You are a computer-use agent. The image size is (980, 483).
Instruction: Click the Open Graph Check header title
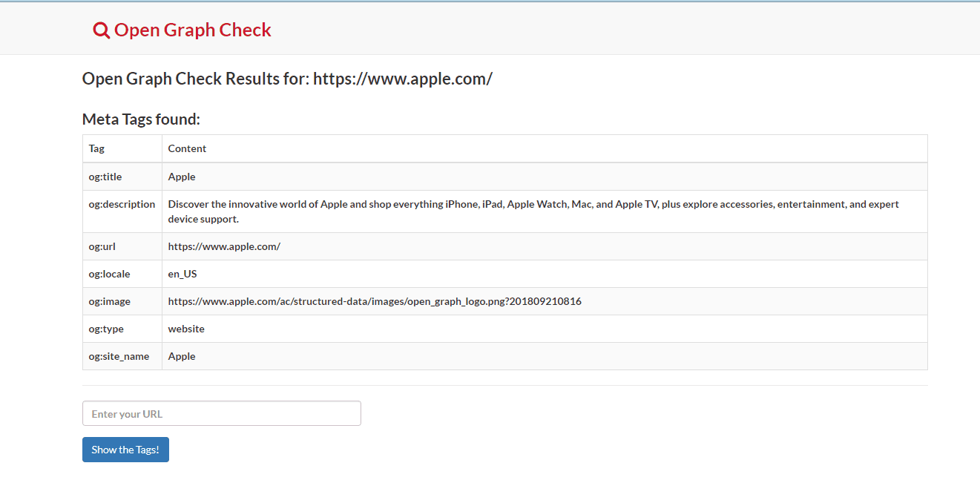(x=193, y=30)
